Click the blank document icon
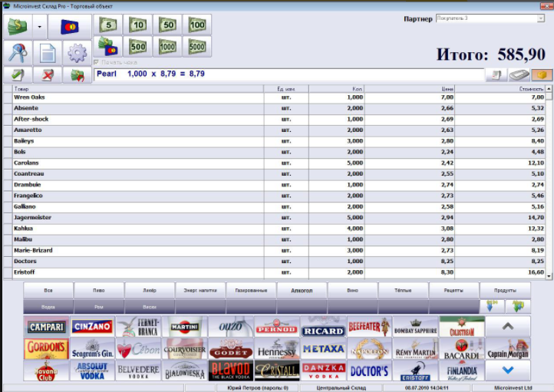The height and width of the screenshot is (392, 554). [x=47, y=53]
